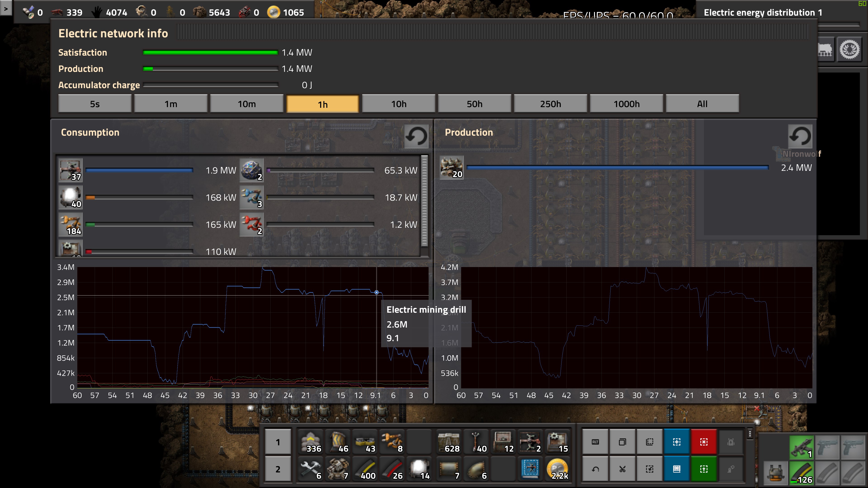This screenshot has width=868, height=488.
Task: Click the Satisfaction progress bar
Action: pos(211,53)
